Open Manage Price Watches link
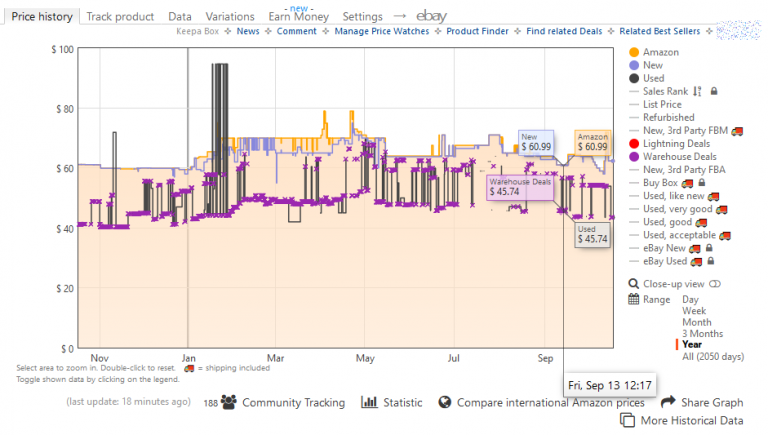Screen dimensions: 768x435 pyautogui.click(x=382, y=31)
